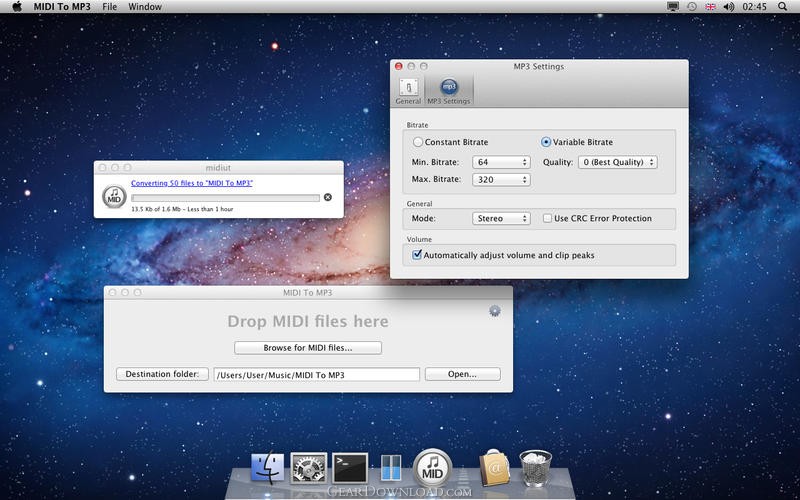Uncheck Automatically adjust volume and clip peaks

coord(417,255)
